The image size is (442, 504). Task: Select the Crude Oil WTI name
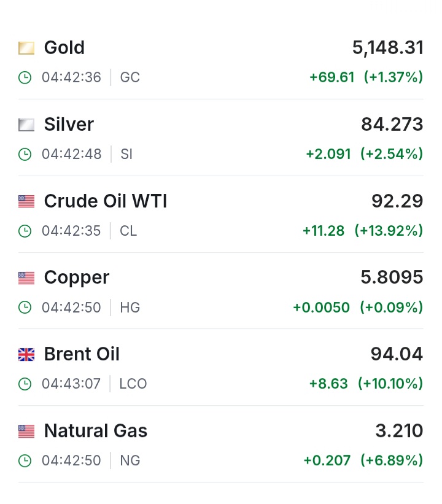tap(106, 201)
